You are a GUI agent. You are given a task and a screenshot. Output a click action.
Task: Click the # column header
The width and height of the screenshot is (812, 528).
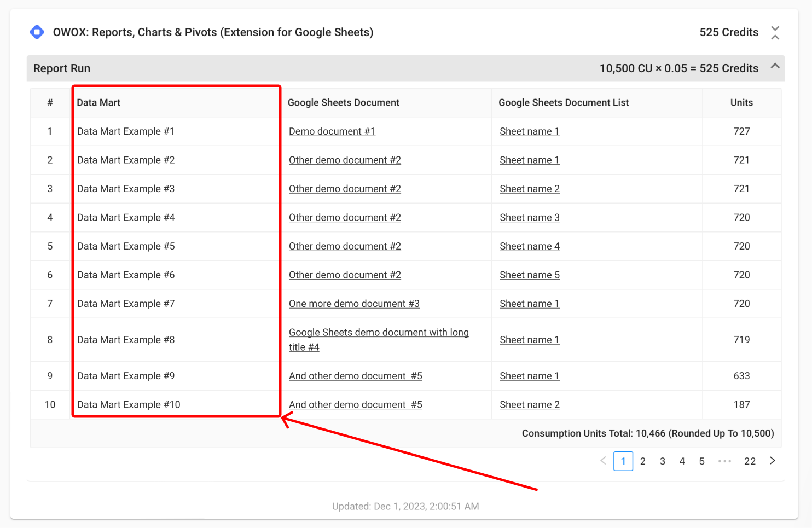[x=50, y=102]
